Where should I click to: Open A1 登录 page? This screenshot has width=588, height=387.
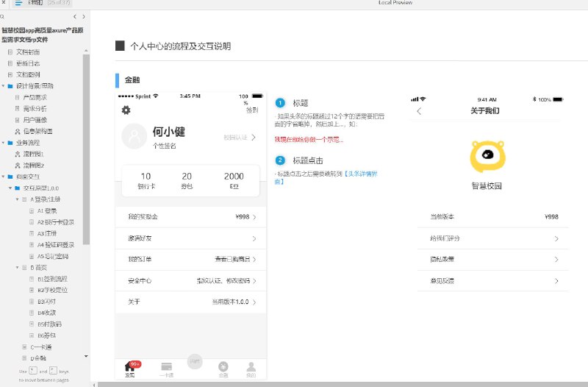47,211
